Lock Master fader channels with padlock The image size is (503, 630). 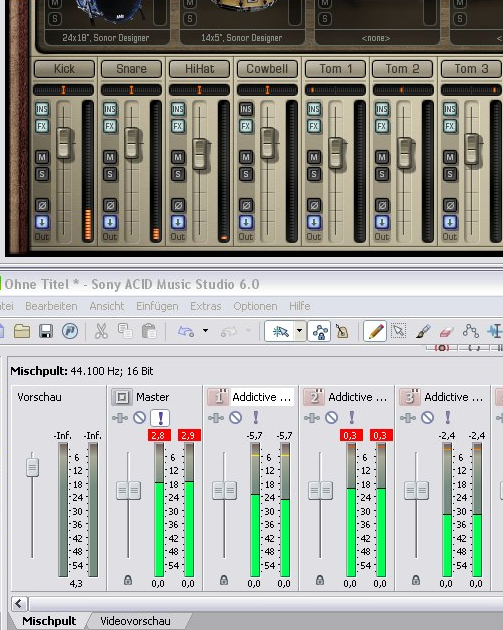tap(128, 580)
